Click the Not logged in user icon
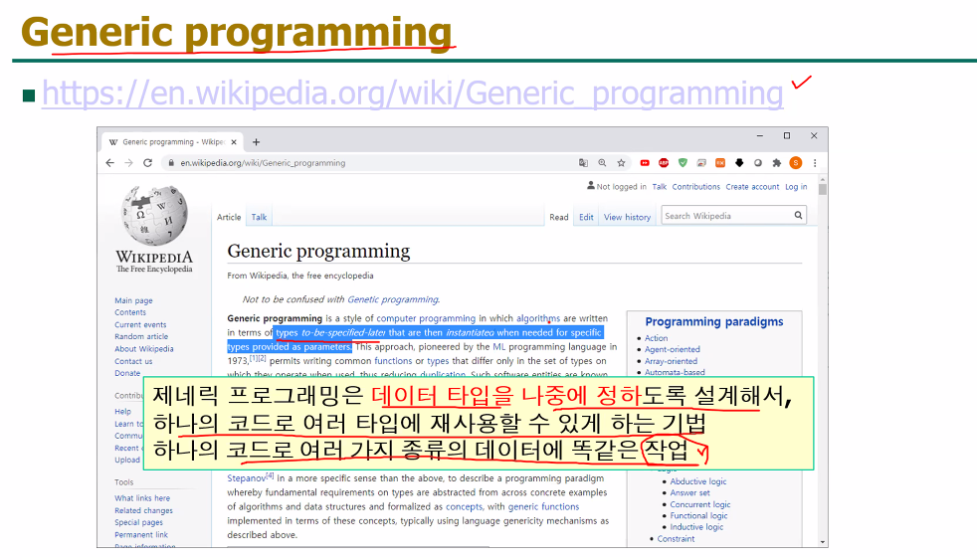 [591, 186]
